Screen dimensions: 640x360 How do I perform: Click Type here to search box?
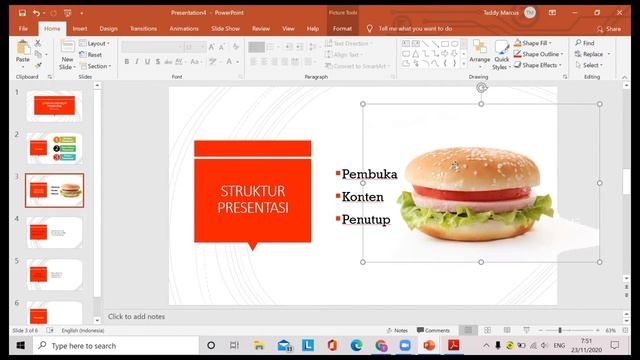tap(116, 346)
